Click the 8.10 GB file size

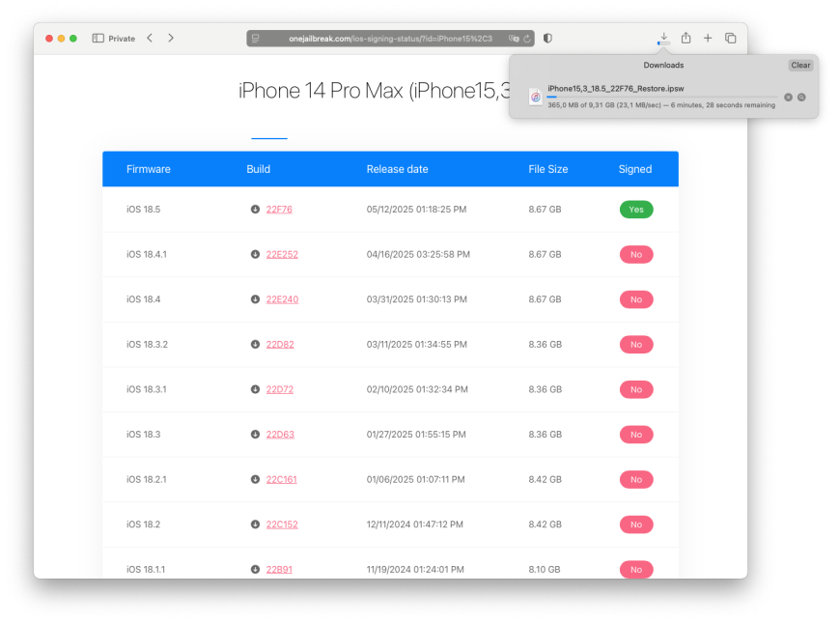tap(545, 569)
